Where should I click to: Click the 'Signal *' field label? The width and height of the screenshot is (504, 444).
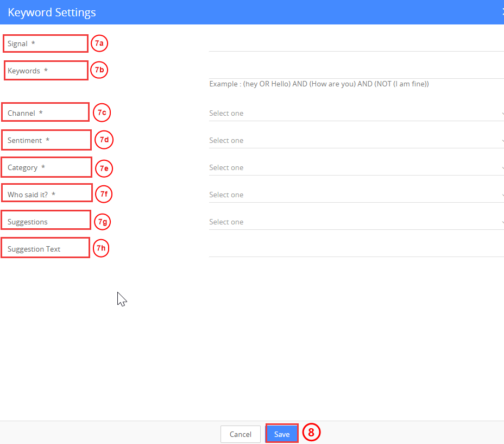pyautogui.click(x=21, y=43)
